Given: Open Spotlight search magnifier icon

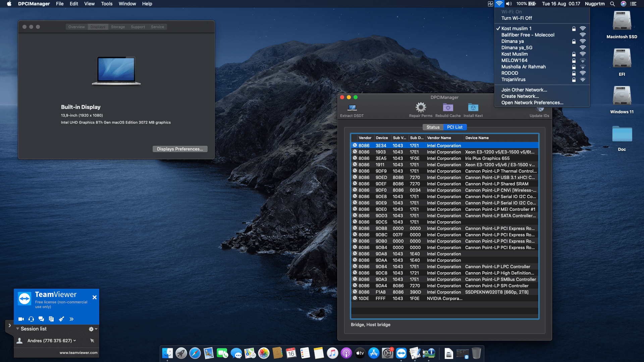Looking at the screenshot, I should (612, 4).
